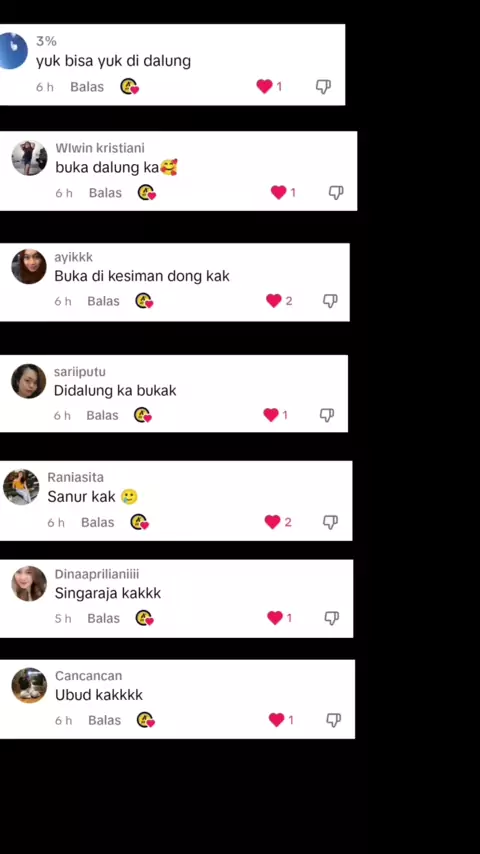Like Cancancan's 'Ubud kakkkk' comment
This screenshot has height=854, width=480.
[277, 720]
